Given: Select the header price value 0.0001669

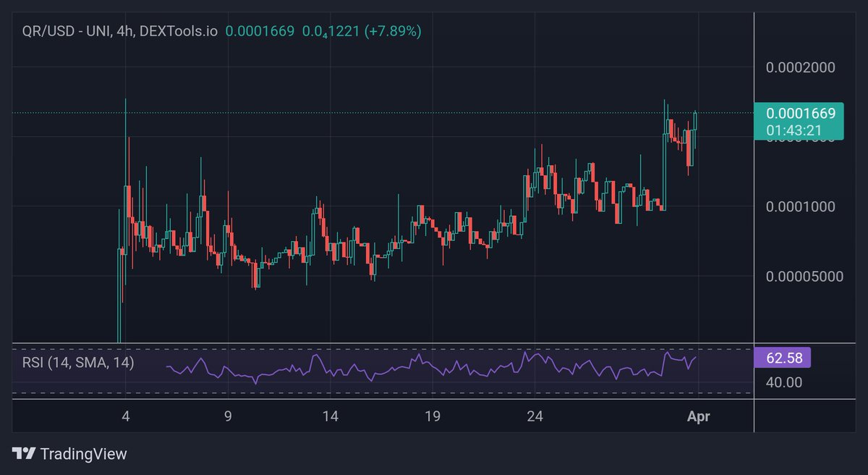Looking at the screenshot, I should [260, 31].
